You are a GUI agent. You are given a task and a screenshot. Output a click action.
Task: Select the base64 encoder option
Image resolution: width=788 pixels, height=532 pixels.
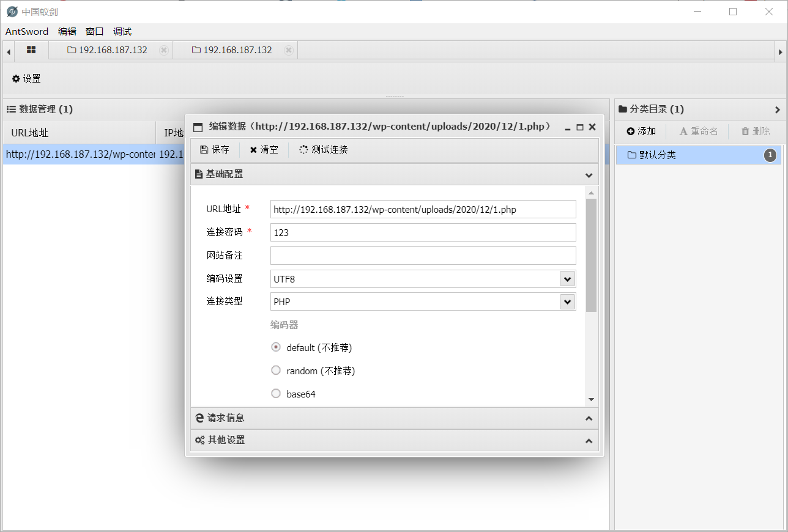(x=276, y=394)
